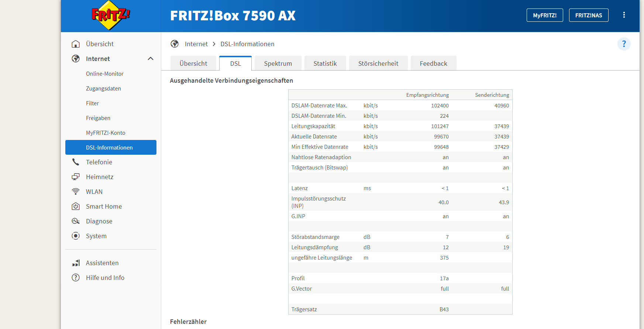
Task: Click the Min Effektive Datenrate label
Action: (320, 147)
